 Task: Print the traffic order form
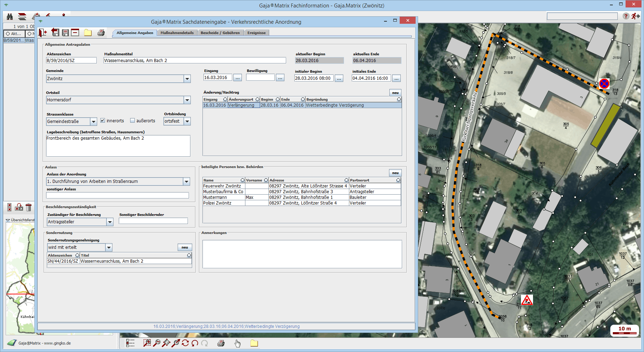pyautogui.click(x=101, y=33)
